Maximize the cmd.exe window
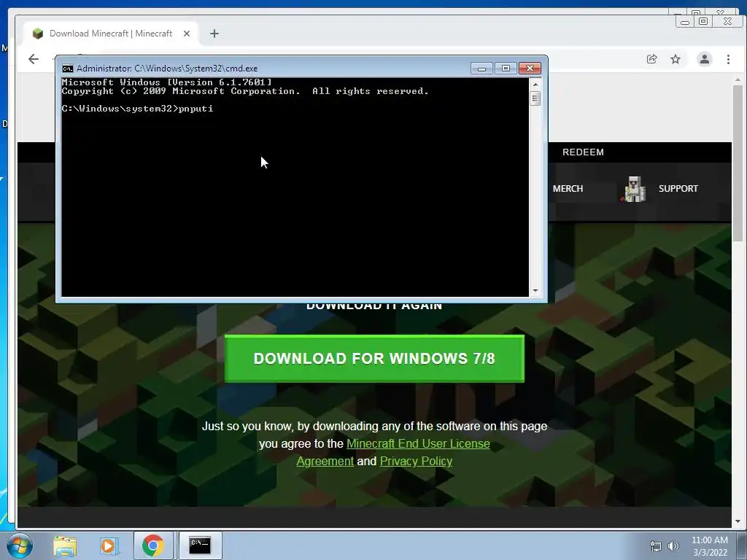747x560 pixels. [506, 69]
